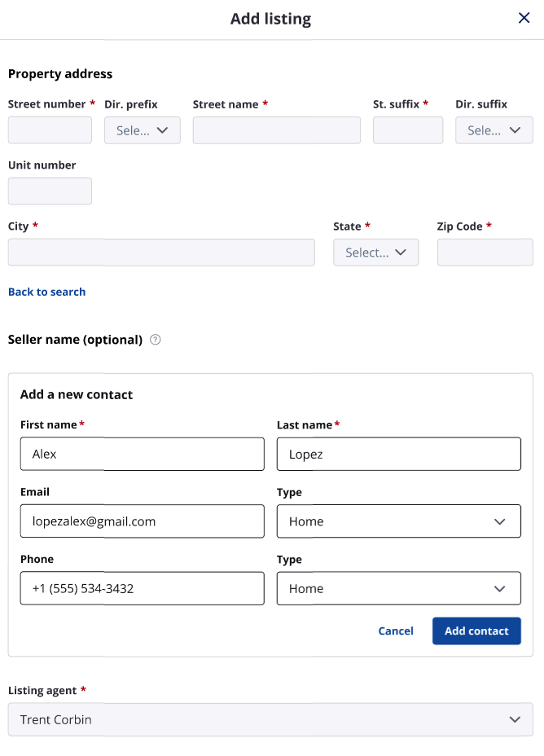
Task: Click the Seller name help icon
Action: (x=156, y=340)
